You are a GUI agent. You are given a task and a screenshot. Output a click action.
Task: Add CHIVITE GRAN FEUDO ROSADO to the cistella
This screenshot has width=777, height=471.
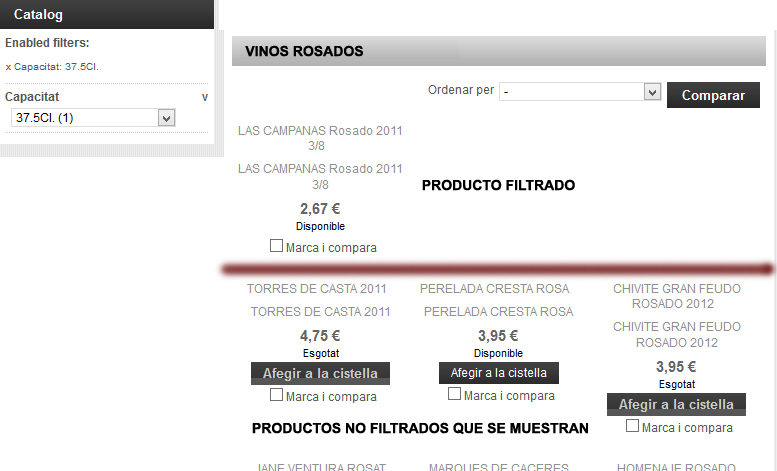676,405
